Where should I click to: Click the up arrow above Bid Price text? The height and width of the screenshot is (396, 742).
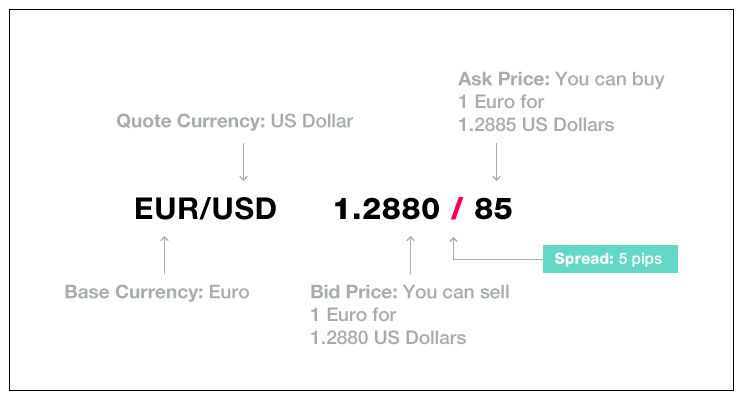[x=410, y=255]
